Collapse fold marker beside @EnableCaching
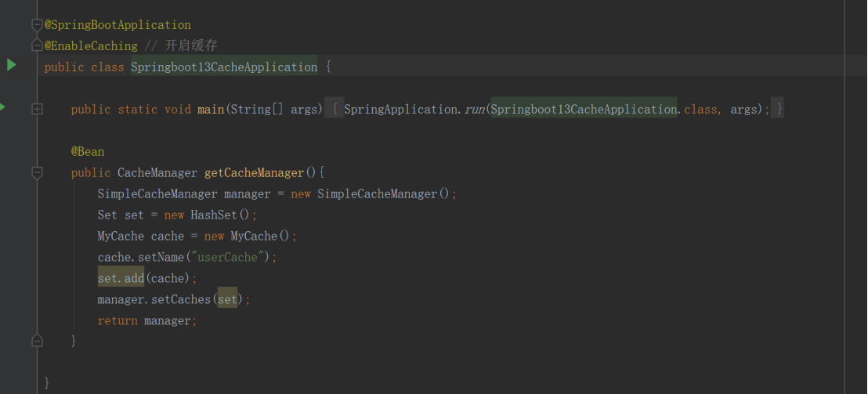This screenshot has width=868, height=394. [37, 45]
